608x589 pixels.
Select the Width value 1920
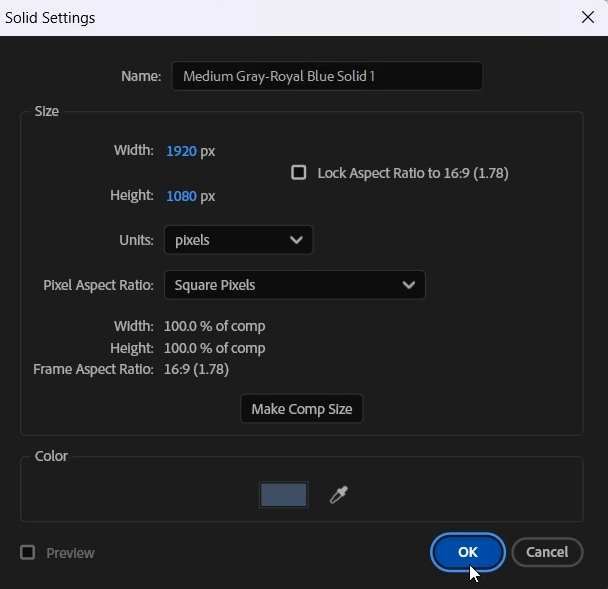pos(181,151)
